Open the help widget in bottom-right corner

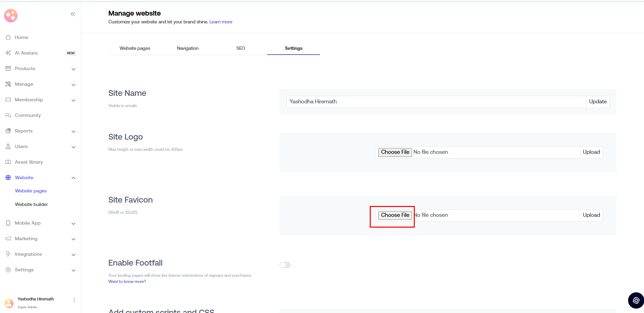636,300
